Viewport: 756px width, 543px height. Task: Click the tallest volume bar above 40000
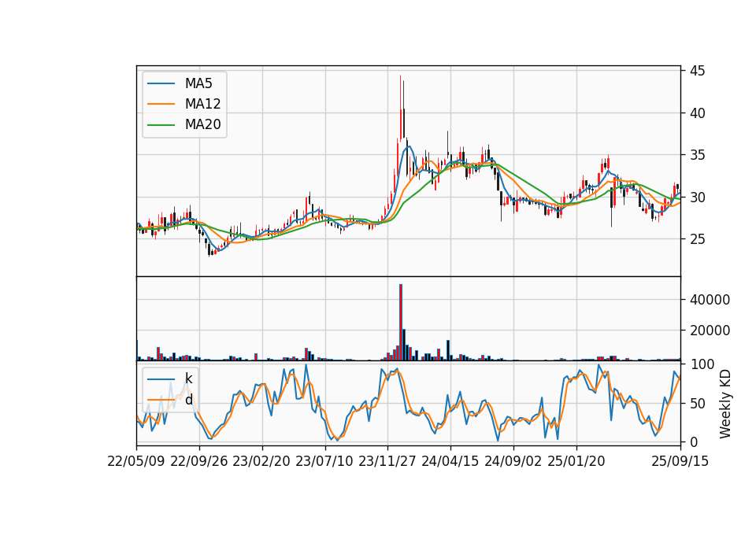coord(401,323)
